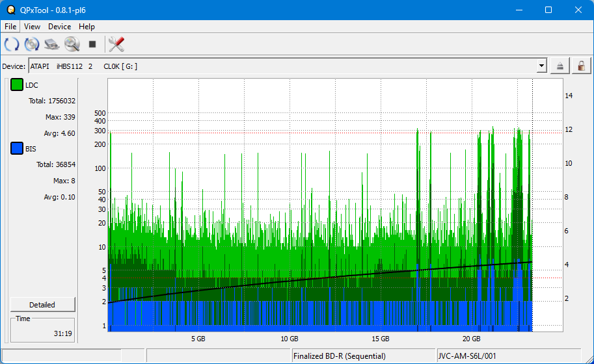
Task: Open the File menu
Action: [x=10, y=27]
